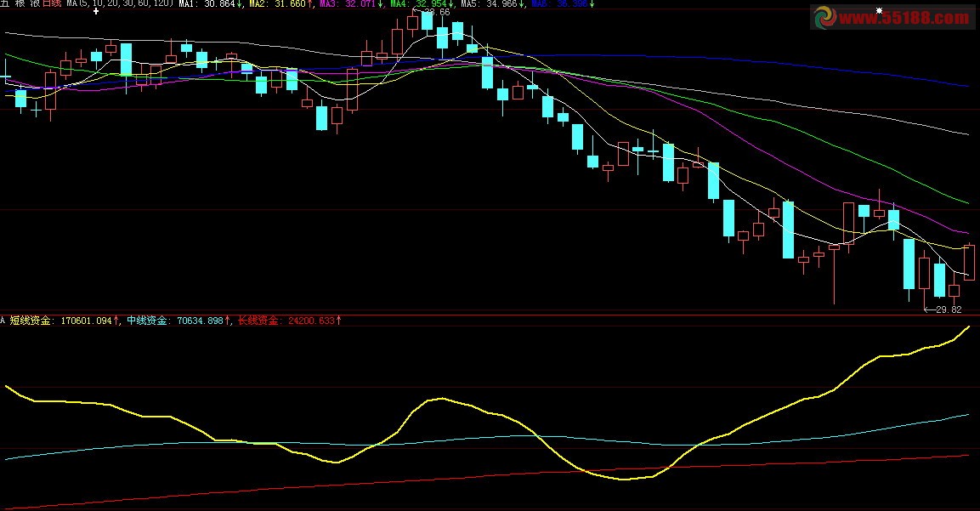The image size is (980, 511).
Task: Click the 长线资金 indicator label
Action: 258,321
